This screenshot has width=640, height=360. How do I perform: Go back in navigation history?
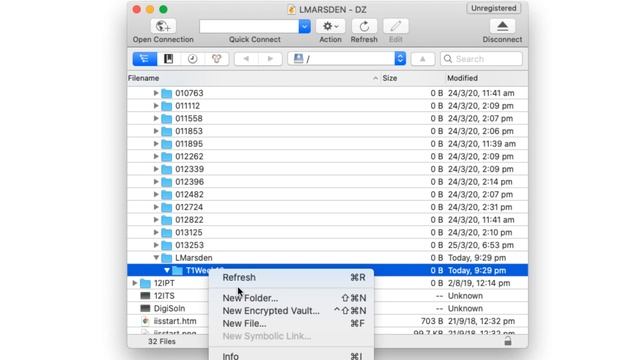pyautogui.click(x=246, y=59)
